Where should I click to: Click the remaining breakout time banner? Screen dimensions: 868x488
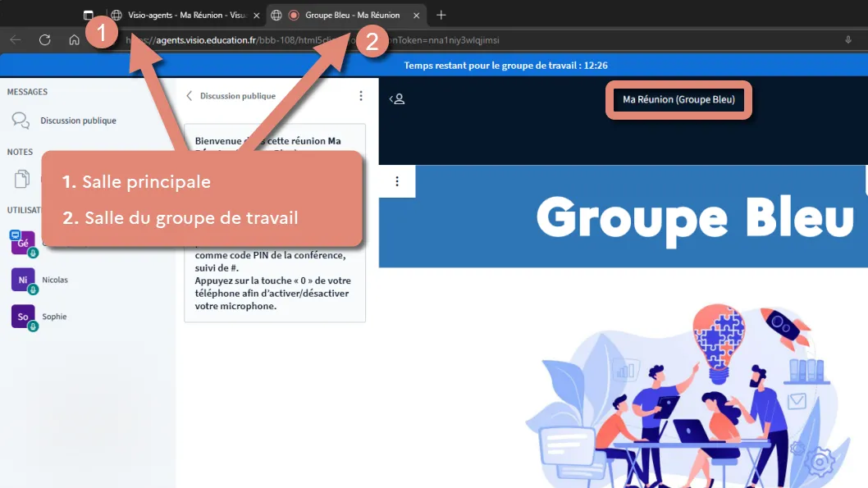[x=505, y=66]
